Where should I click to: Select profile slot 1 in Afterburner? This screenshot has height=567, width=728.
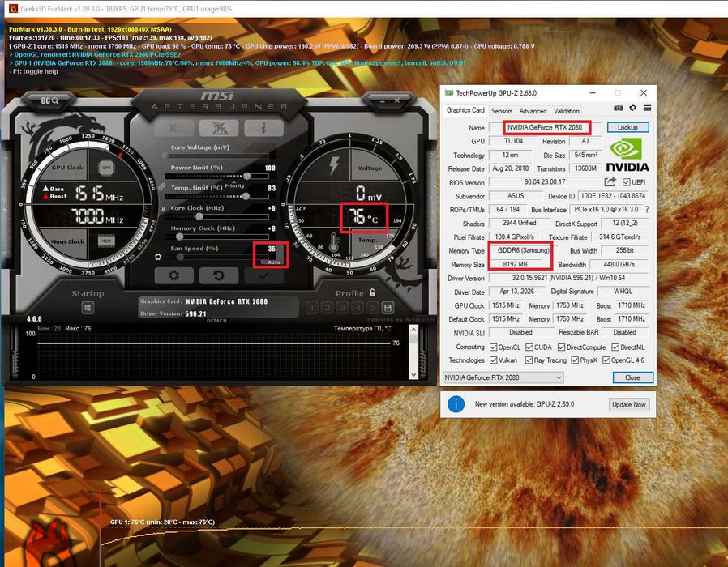tap(312, 308)
